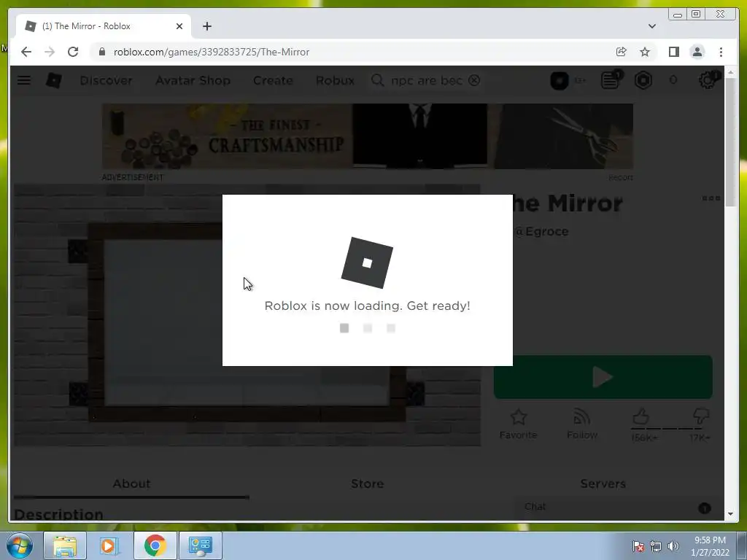The width and height of the screenshot is (747, 560).
Task: Click the search magnifier icon
Action: point(377,80)
